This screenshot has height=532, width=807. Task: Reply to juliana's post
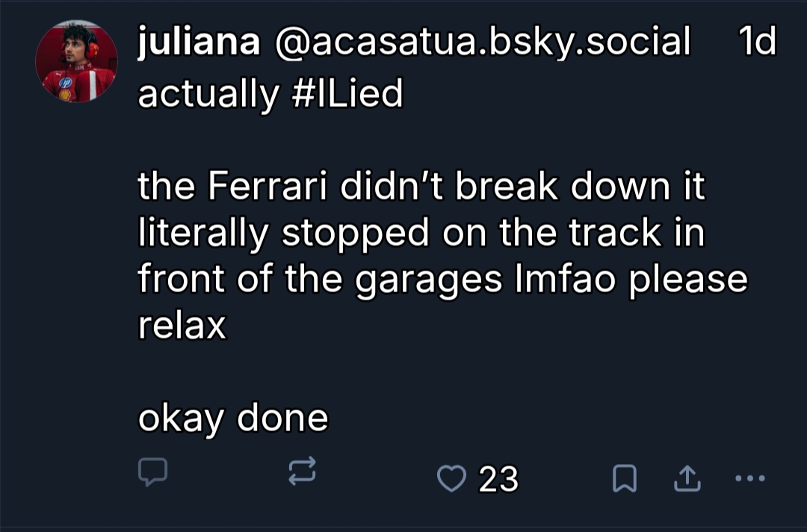[x=152, y=472]
